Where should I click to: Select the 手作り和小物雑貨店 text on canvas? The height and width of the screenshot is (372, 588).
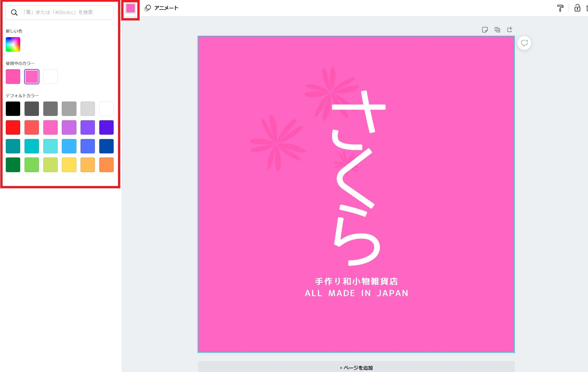pos(356,281)
